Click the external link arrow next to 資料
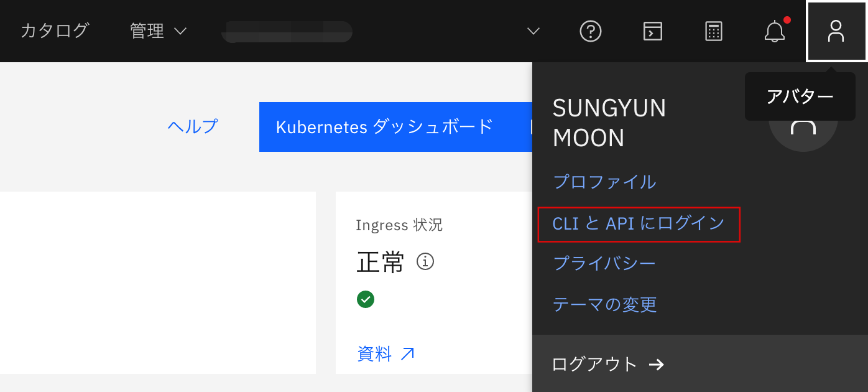 407,353
